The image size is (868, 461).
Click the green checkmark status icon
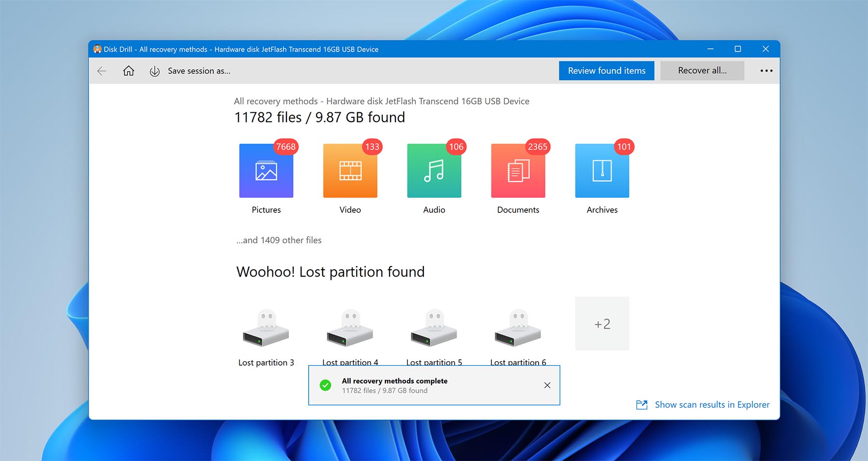[x=325, y=385]
